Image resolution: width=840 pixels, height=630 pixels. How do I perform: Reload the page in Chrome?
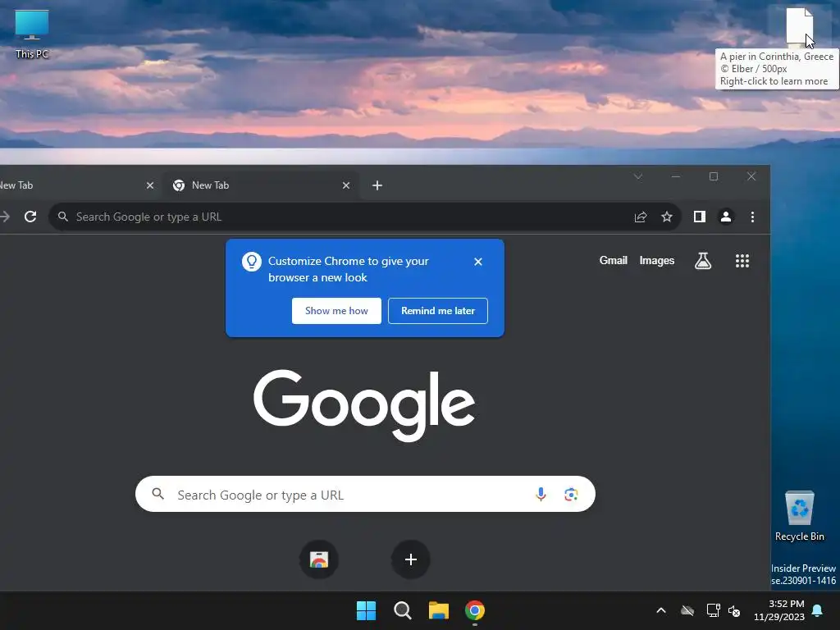click(x=30, y=217)
